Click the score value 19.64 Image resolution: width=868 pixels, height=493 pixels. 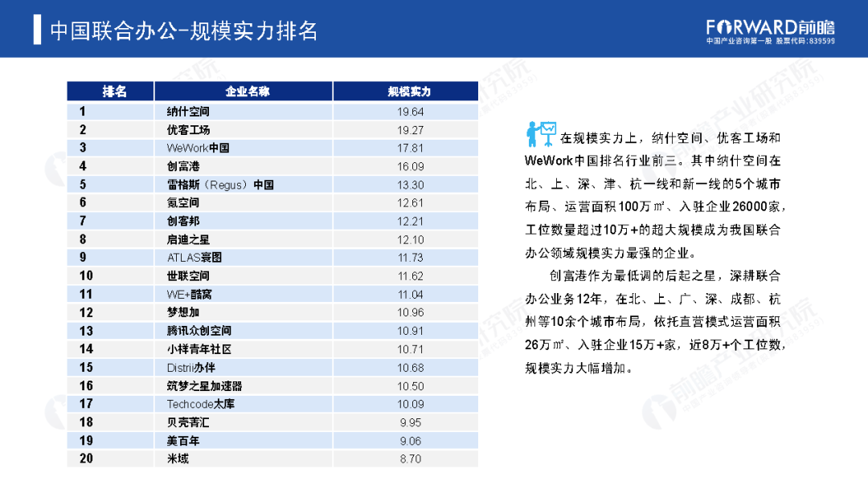[x=410, y=112]
